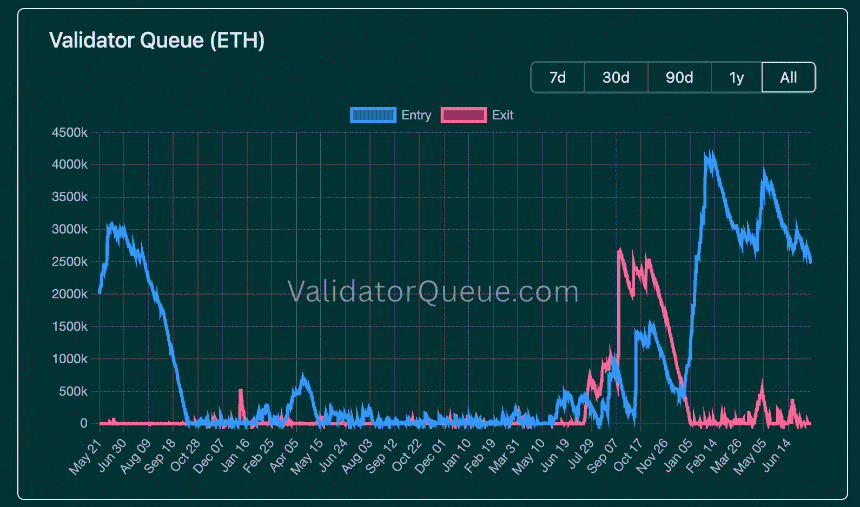Viewport: 860px width, 507px height.
Task: Click the Apr 05 x-axis label
Action: [x=282, y=455]
